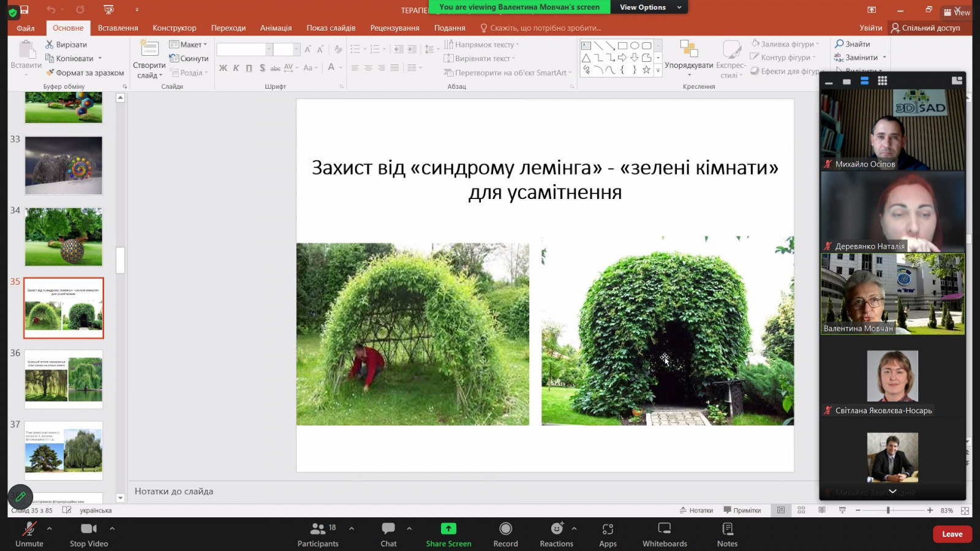The image size is (980, 551).
Task: Toggle text shadow S formatting
Action: [x=262, y=68]
